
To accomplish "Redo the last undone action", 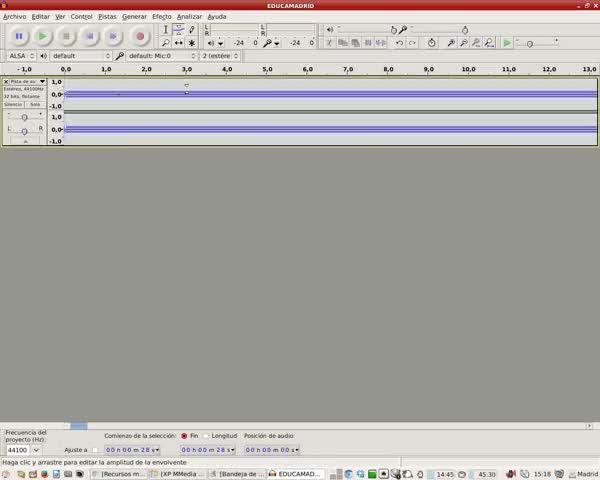I will pyautogui.click(x=412, y=43).
